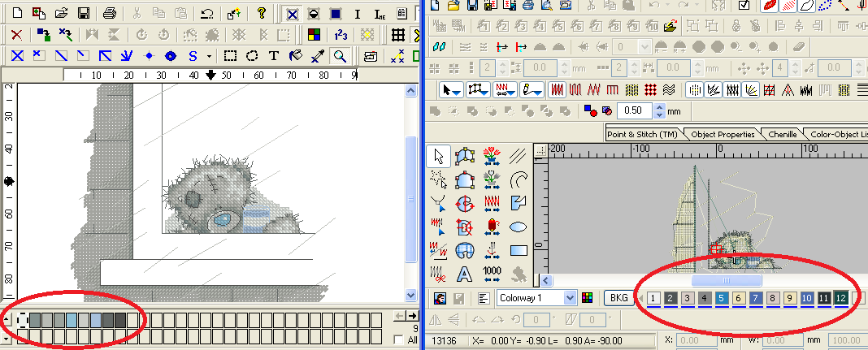Image resolution: width=868 pixels, height=350 pixels.
Task: Toggle the solid blue square view mode
Action: click(336, 14)
